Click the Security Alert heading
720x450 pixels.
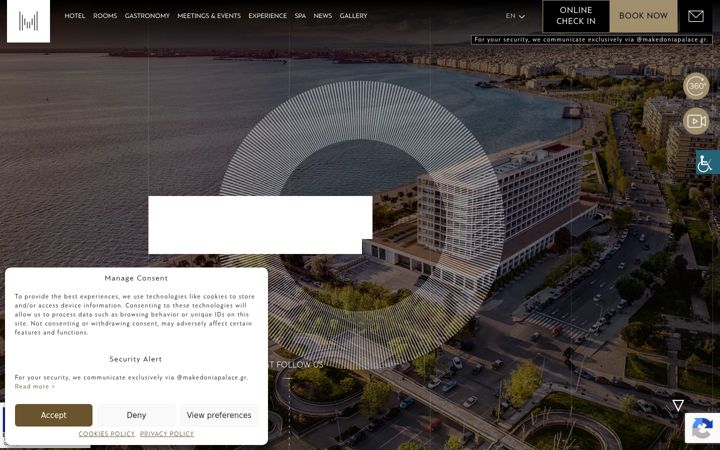(135, 359)
